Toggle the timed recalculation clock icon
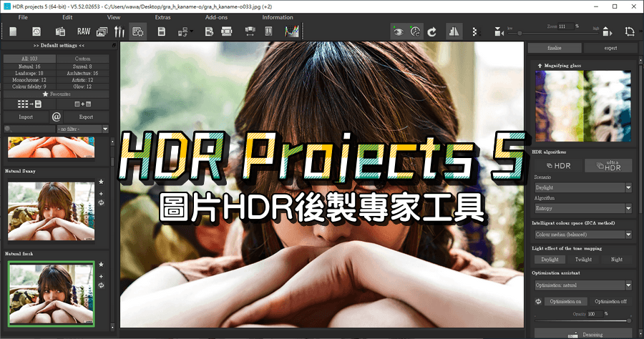The image size is (644, 339). point(415,31)
